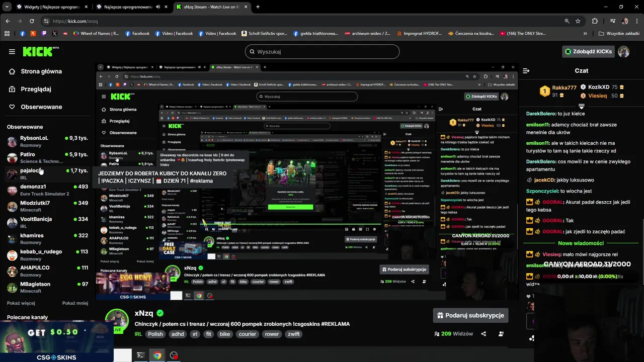Screen dimensions: 644x362
Task: Open the zoom magnifier in address bar
Action: [x=567, y=21]
